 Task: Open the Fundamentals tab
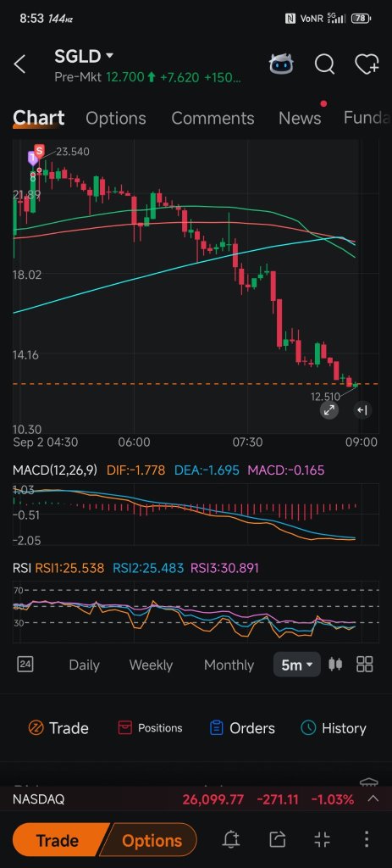(x=367, y=118)
